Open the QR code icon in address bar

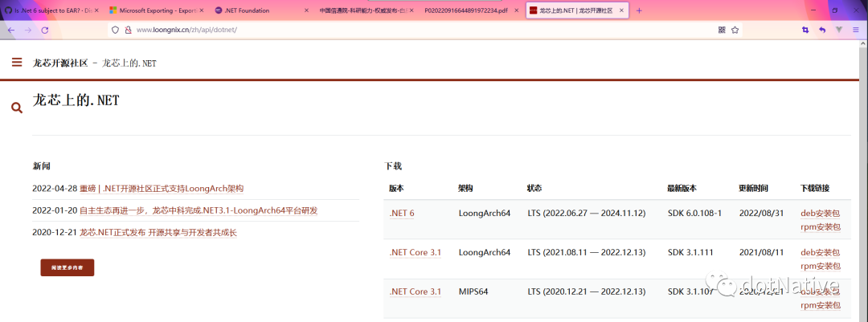(x=722, y=31)
